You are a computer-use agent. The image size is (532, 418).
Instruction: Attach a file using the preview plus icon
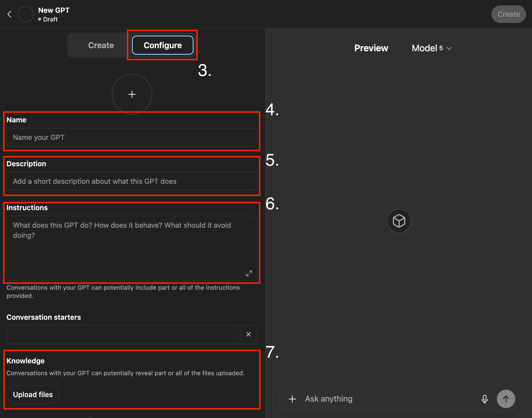(x=292, y=399)
